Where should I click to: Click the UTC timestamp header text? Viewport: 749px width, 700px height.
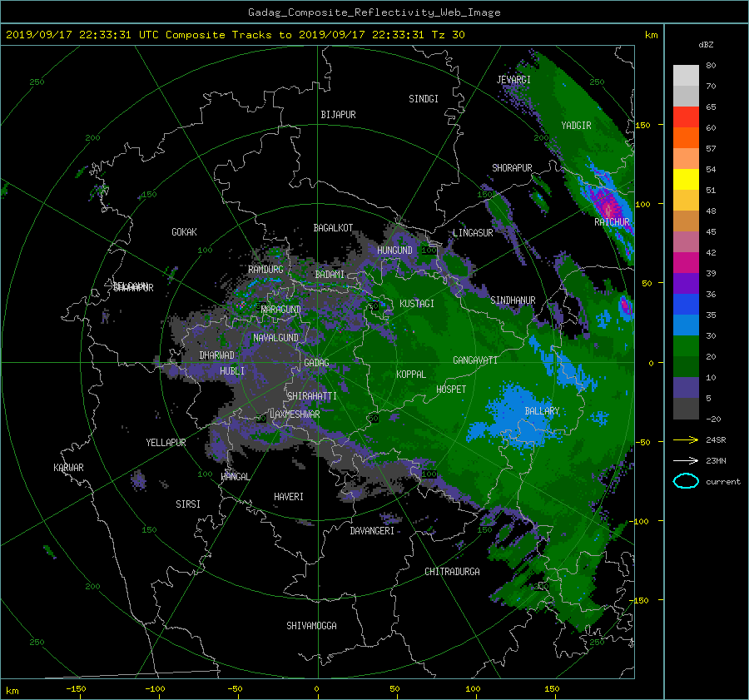[236, 35]
